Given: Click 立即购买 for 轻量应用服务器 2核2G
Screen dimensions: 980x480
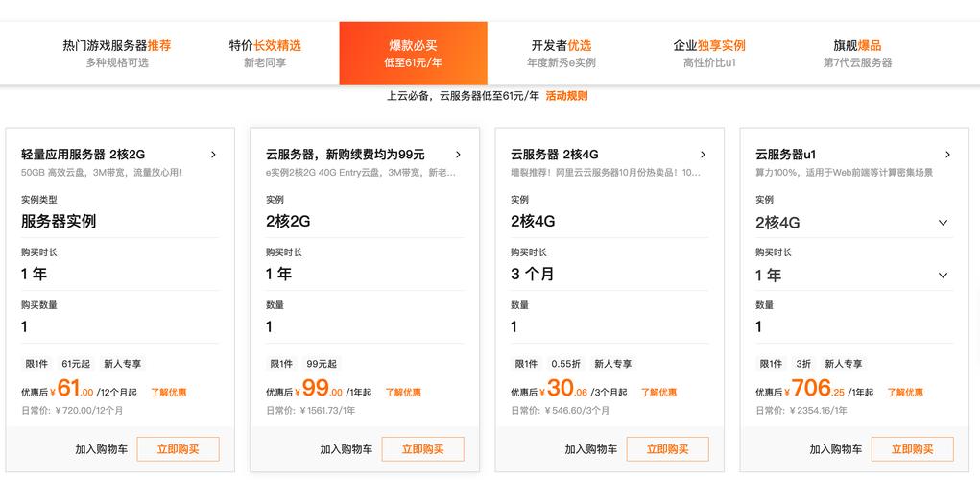Looking at the screenshot, I should (x=179, y=449).
